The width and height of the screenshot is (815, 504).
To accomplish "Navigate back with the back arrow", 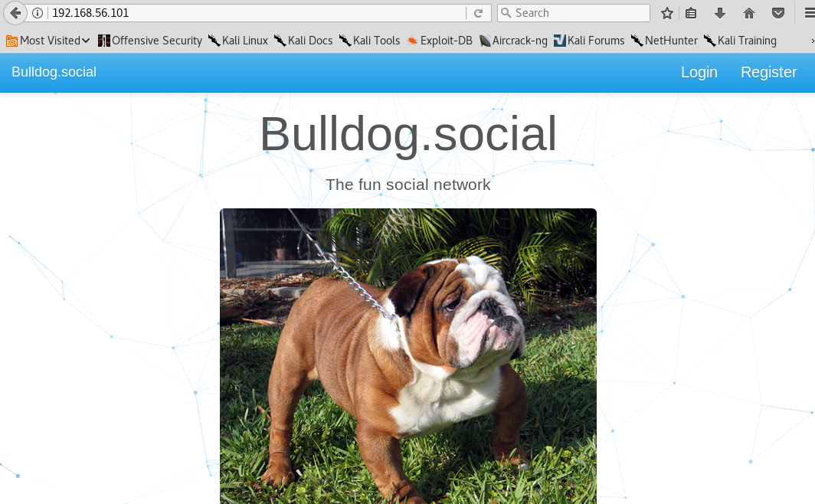I will [x=15, y=13].
